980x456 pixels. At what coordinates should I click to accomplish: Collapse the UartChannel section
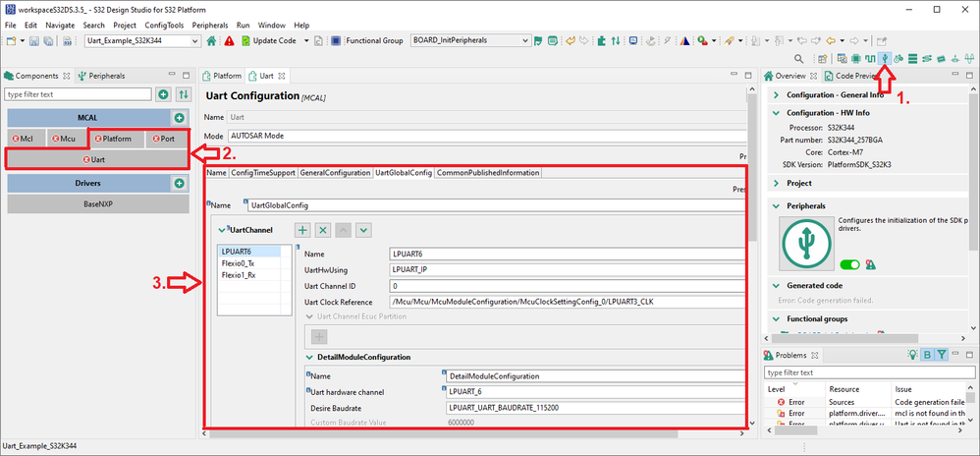click(x=221, y=230)
